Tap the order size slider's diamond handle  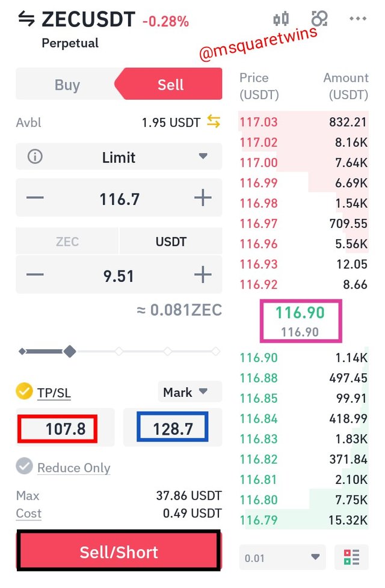click(x=69, y=351)
